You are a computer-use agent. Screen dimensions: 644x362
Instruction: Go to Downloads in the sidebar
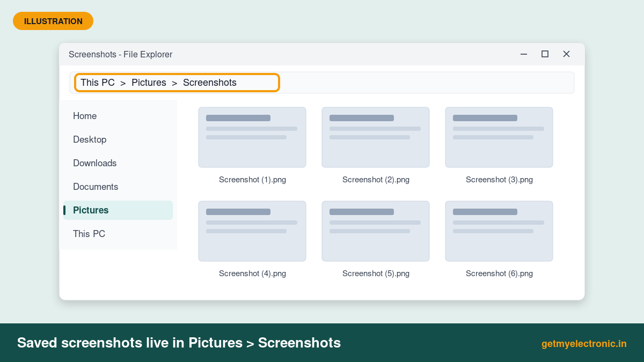click(118, 163)
